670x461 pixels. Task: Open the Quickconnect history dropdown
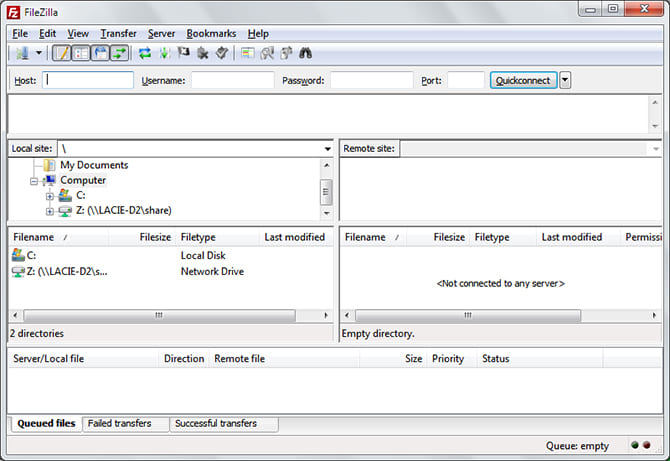pyautogui.click(x=565, y=80)
